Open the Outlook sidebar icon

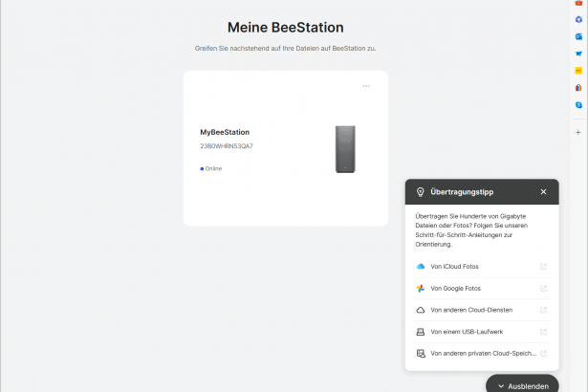578,36
